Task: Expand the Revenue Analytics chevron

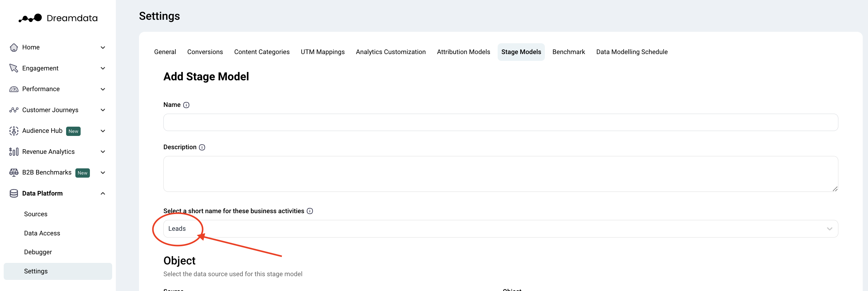Action: click(x=103, y=152)
